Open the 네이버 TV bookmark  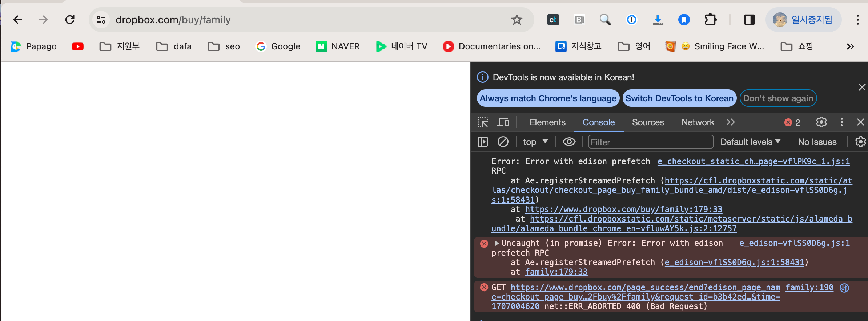click(401, 46)
